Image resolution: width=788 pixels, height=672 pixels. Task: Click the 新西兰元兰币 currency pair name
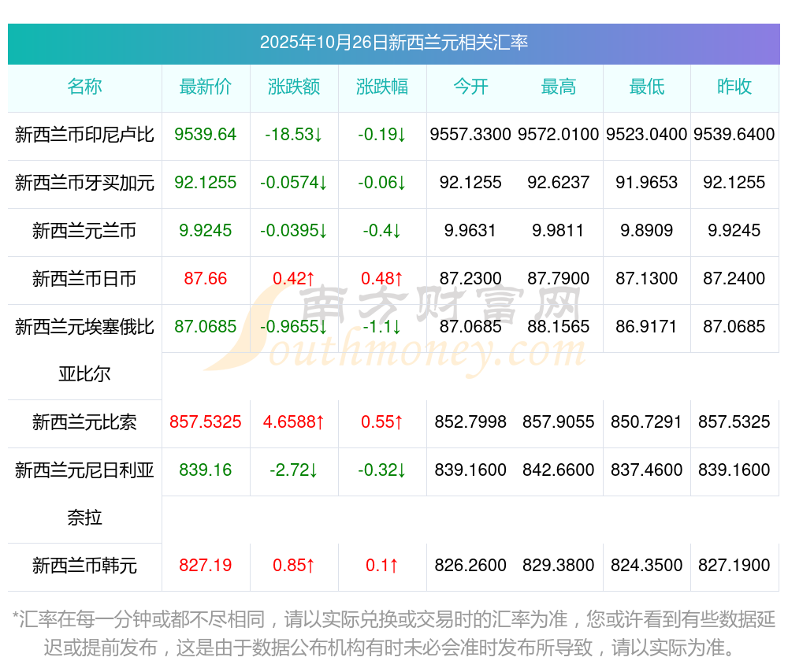[x=84, y=231]
